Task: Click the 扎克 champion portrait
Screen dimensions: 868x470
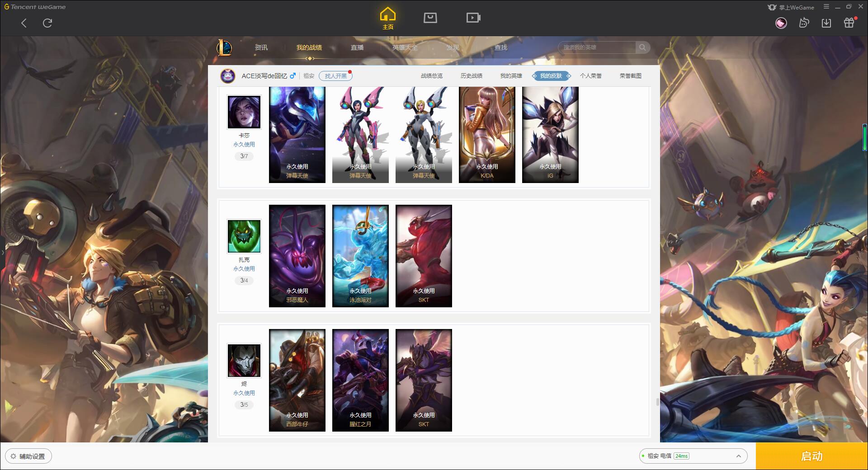Action: [x=244, y=236]
